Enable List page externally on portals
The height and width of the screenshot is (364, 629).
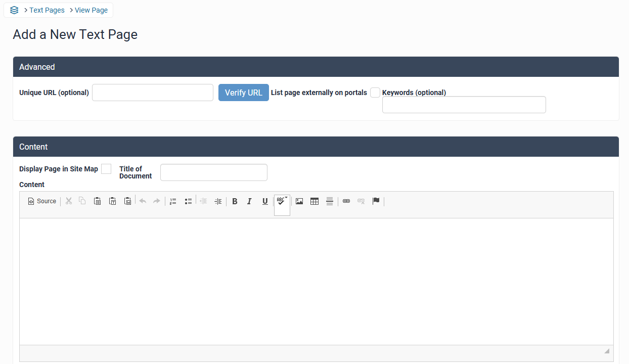coord(375,93)
